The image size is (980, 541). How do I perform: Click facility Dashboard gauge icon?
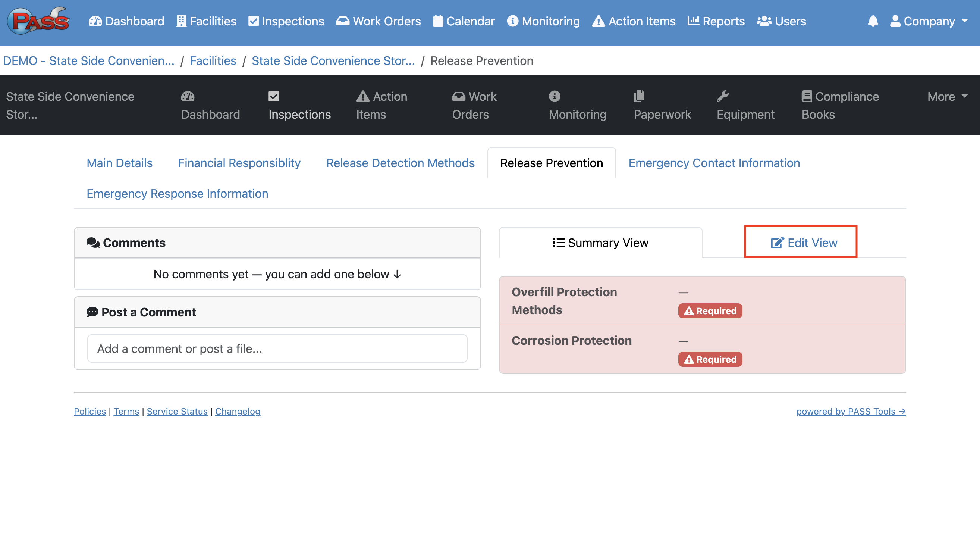coord(188,96)
